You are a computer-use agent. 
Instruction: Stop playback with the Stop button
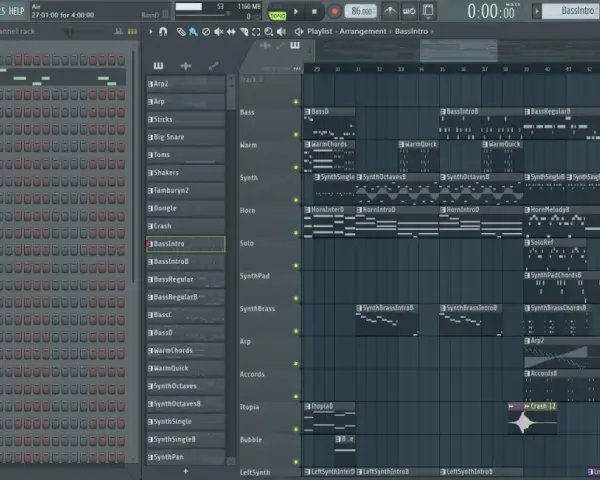(314, 11)
